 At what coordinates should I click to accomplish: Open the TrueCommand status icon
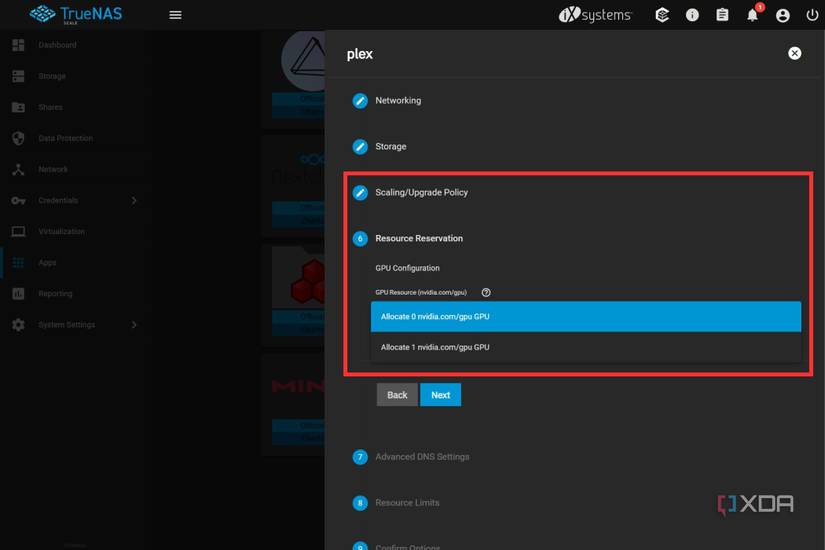point(662,15)
